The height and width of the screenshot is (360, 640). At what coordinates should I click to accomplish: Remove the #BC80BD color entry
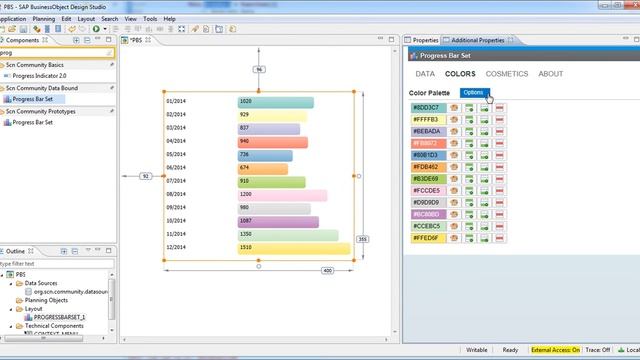click(500, 214)
